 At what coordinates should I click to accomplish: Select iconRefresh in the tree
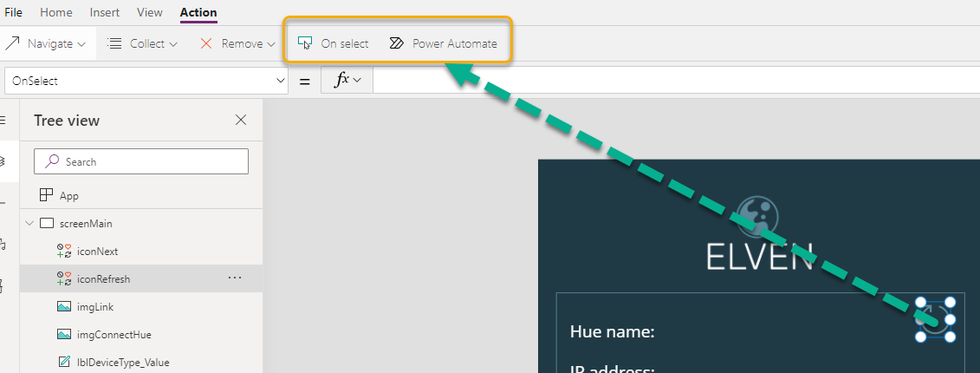tap(141, 279)
